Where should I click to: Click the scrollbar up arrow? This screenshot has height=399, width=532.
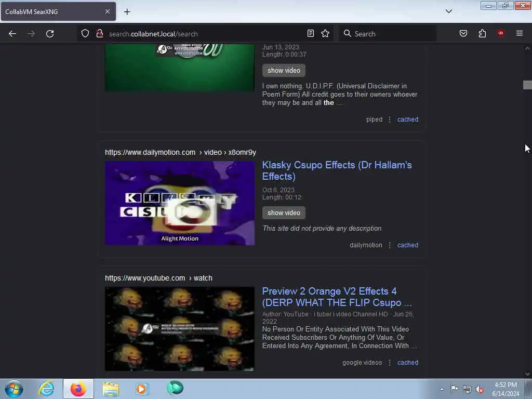click(x=527, y=48)
